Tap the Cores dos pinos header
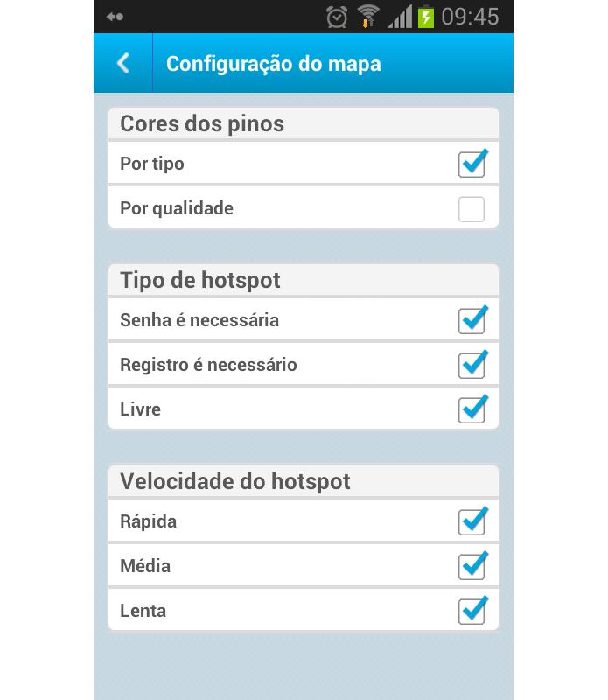608x700 pixels. click(202, 123)
